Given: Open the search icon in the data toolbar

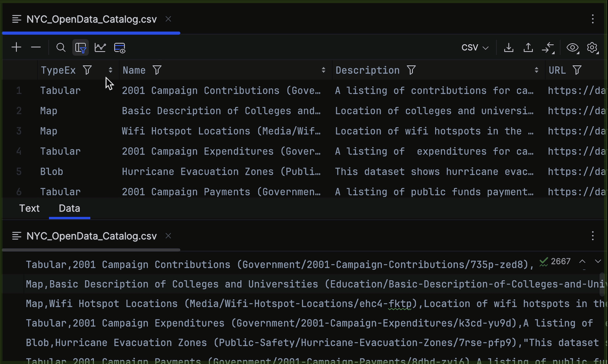Looking at the screenshot, I should click(61, 47).
